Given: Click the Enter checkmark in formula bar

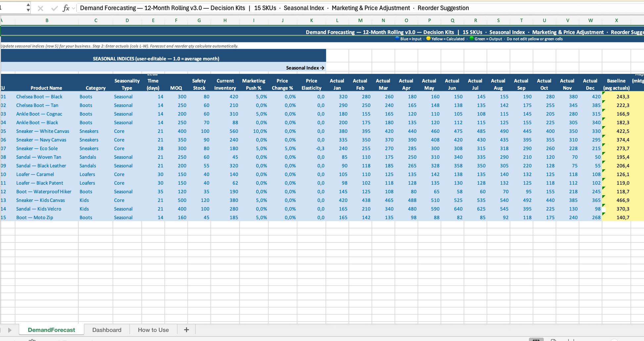Looking at the screenshot, I should [x=54, y=8].
